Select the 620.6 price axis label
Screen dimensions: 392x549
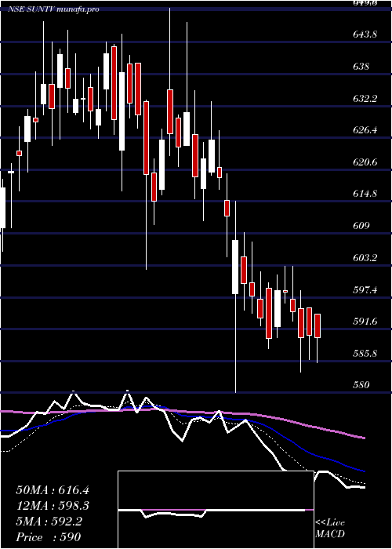(365, 162)
